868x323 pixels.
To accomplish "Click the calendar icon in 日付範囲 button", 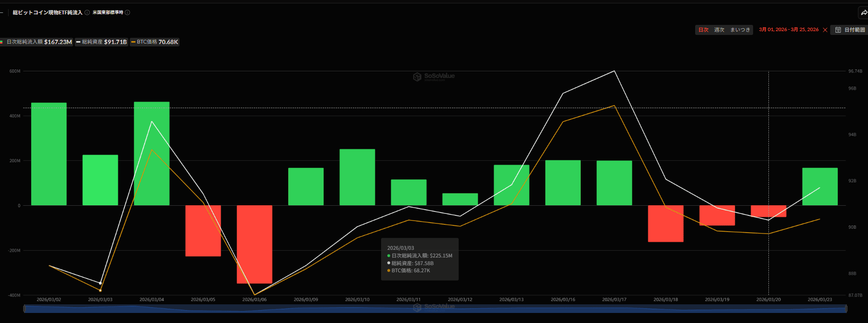I will pos(838,30).
